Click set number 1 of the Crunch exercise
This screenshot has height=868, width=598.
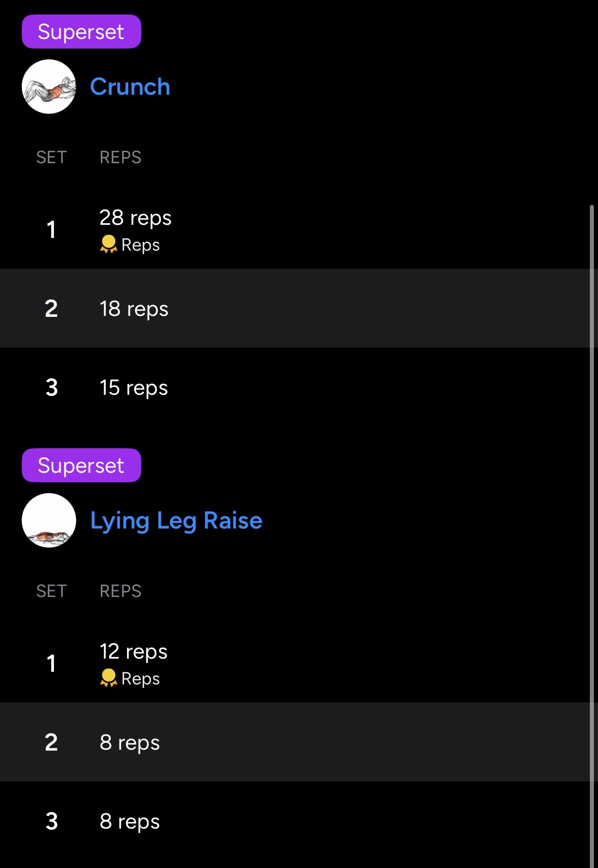(51, 229)
